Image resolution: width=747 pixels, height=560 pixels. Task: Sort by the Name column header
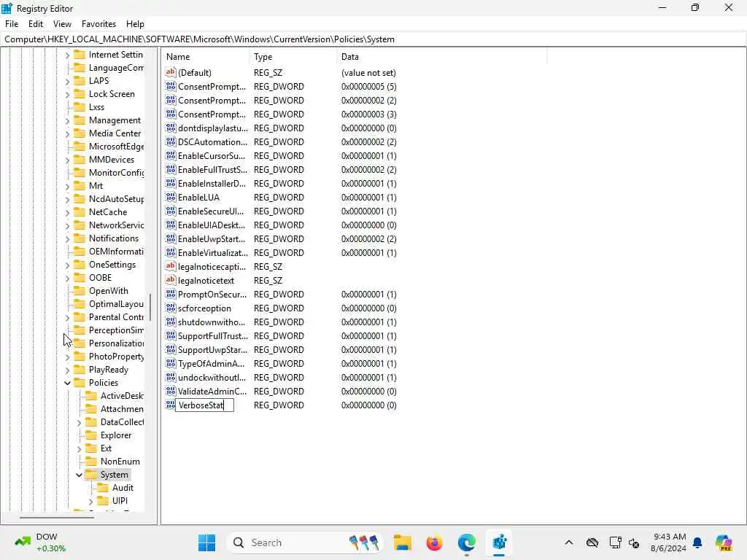tap(206, 57)
